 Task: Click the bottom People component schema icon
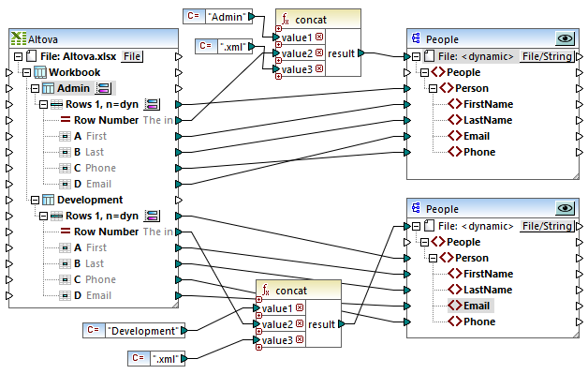click(416, 208)
